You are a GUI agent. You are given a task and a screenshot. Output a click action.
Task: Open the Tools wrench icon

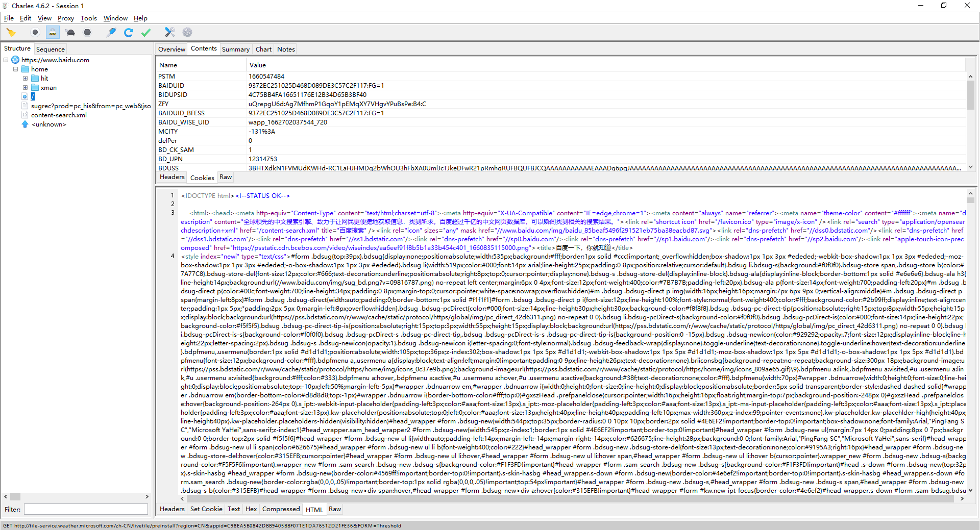click(x=170, y=33)
